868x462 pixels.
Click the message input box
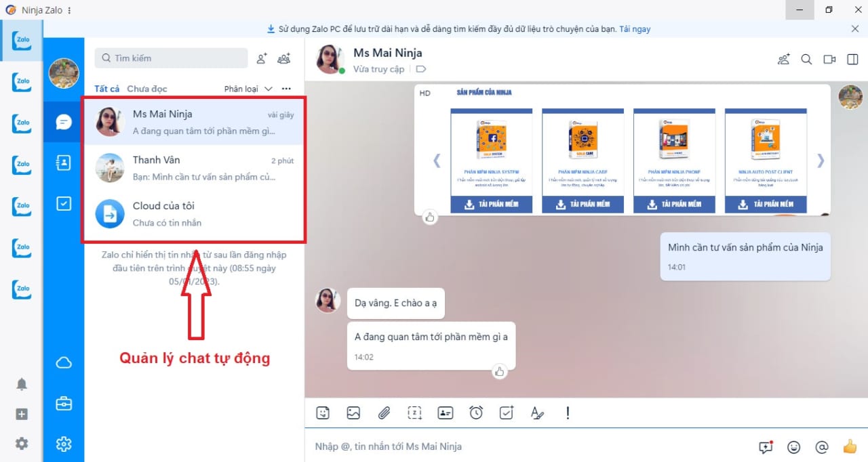[x=529, y=446]
